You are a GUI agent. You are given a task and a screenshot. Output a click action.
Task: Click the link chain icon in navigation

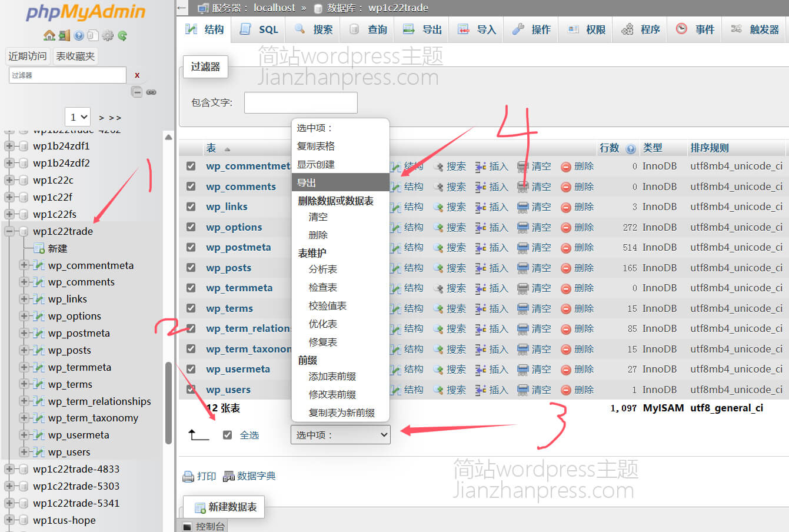coord(151,92)
